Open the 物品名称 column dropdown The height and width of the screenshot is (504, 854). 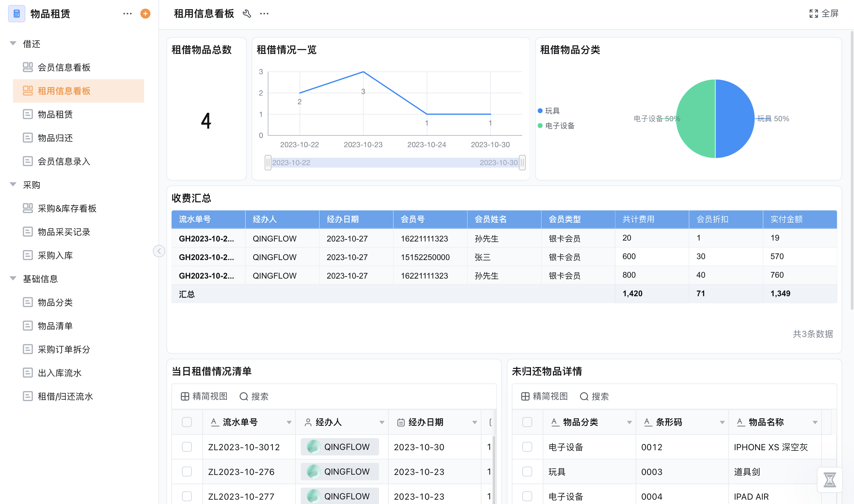pos(815,422)
